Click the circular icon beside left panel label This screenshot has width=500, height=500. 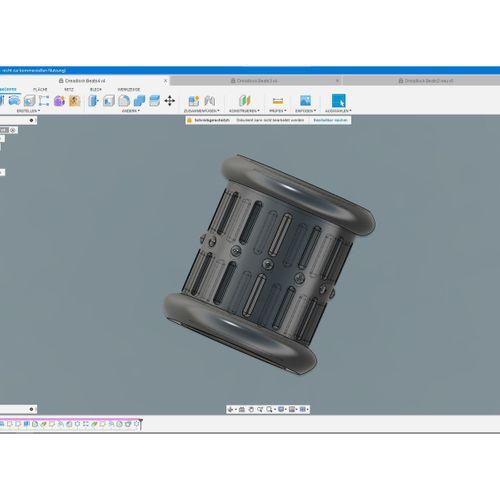[x=13, y=130]
